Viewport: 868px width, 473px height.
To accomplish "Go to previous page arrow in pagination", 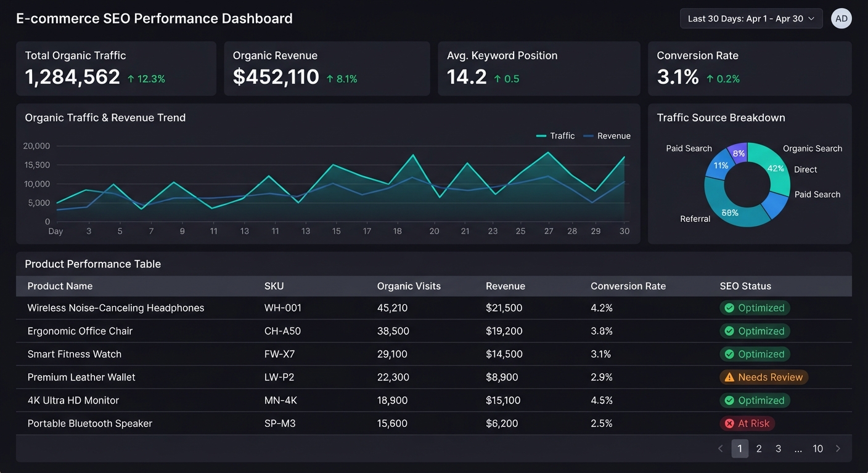I will click(720, 448).
